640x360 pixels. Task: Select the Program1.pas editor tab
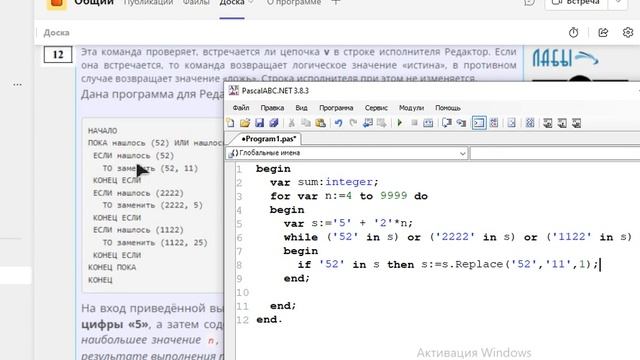[x=268, y=139]
